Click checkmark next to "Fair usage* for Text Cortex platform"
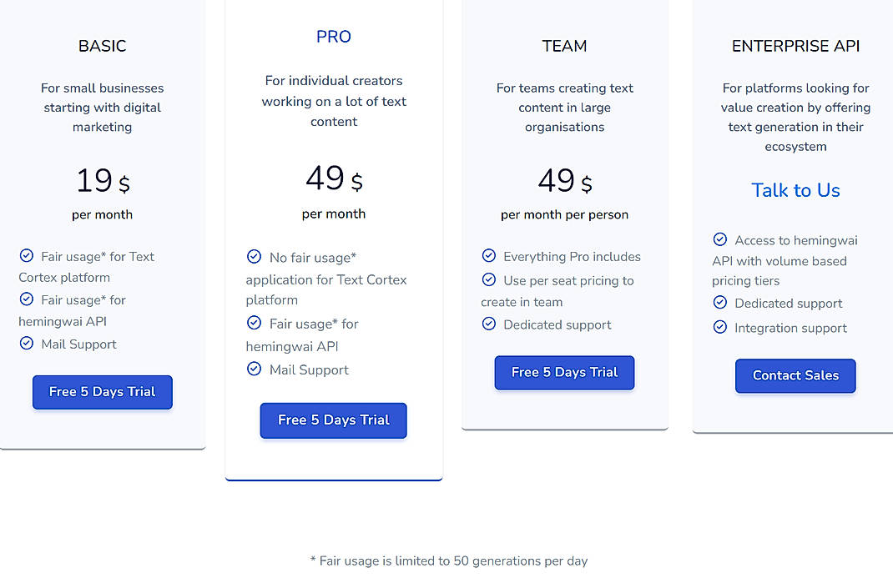 [26, 255]
